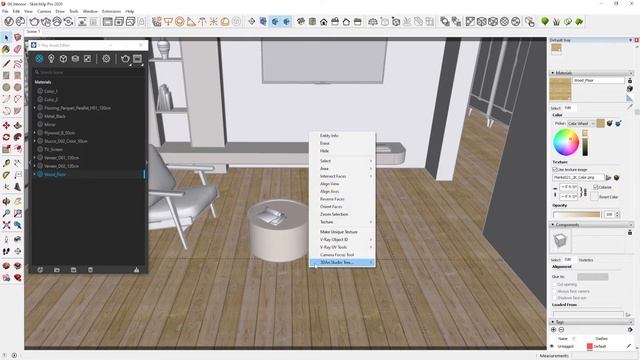Select the Materials tab in Asset Editor

[x=39, y=59]
